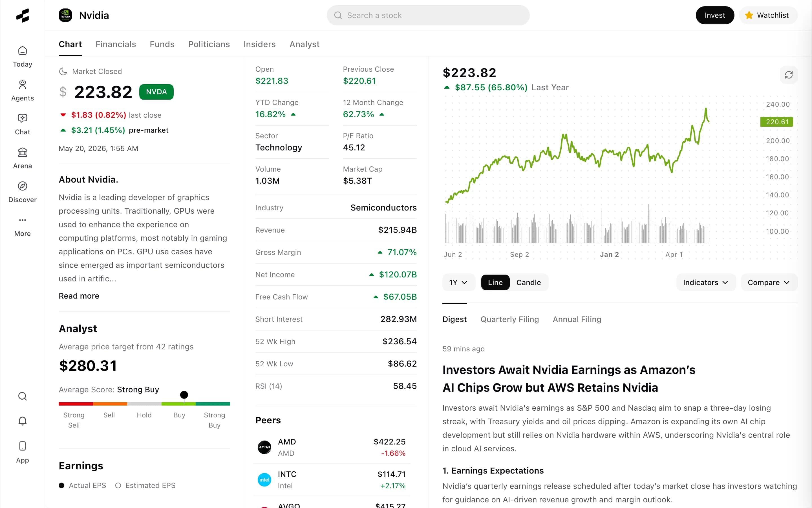Open the Investors Await Nvidia Earnings headline
The width and height of the screenshot is (812, 508).
point(569,378)
